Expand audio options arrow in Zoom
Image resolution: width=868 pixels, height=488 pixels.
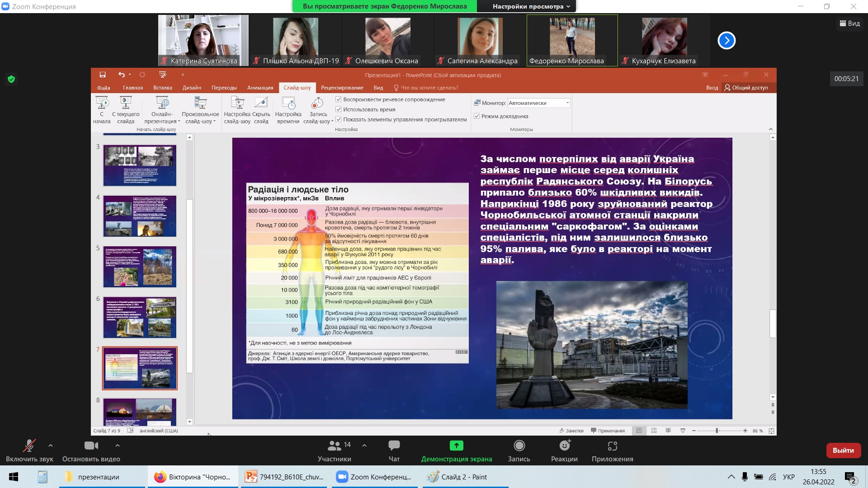(x=51, y=446)
